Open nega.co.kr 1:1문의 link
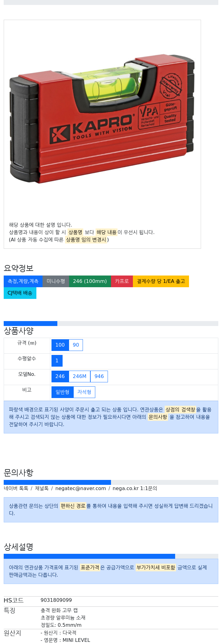 (x=135, y=489)
